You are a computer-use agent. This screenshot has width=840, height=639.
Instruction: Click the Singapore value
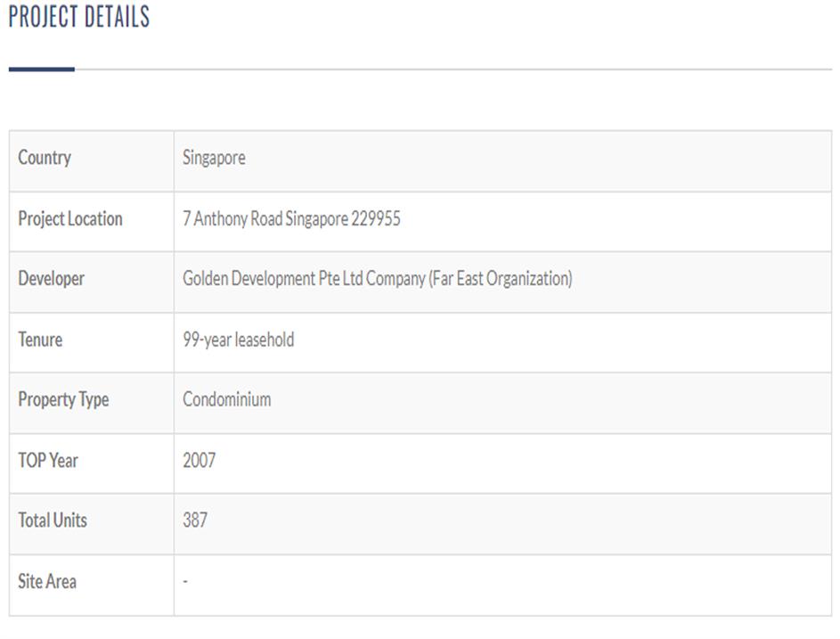click(214, 158)
